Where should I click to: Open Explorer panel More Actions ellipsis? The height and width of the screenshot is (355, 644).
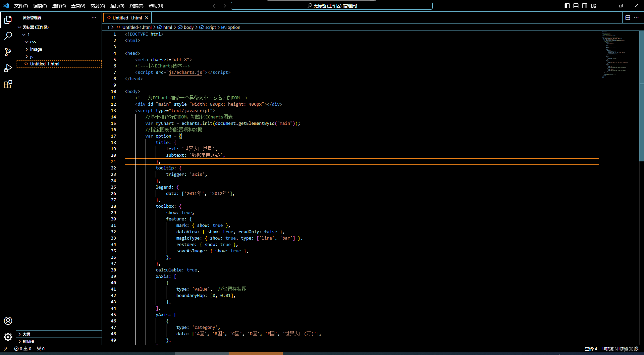[x=94, y=18]
